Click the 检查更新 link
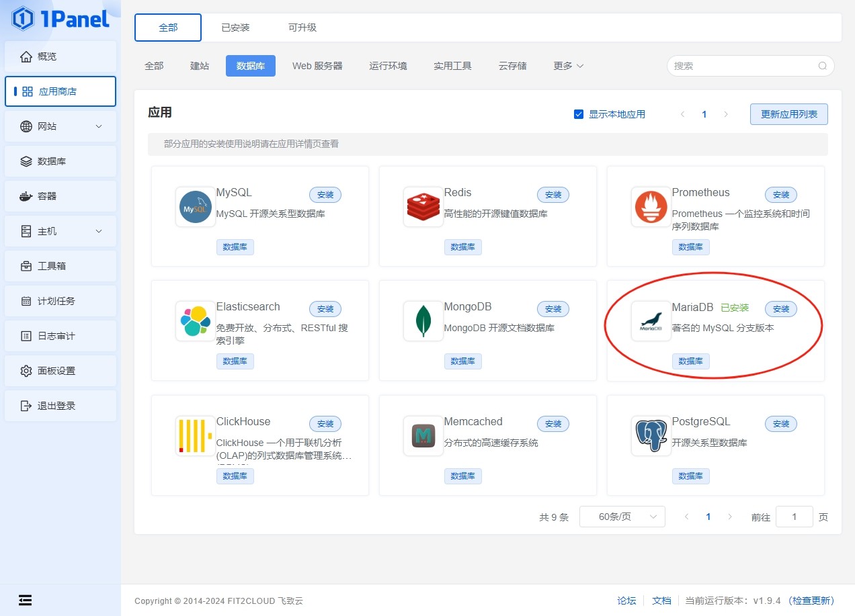Viewport: 855px width, 616px height. [x=811, y=601]
